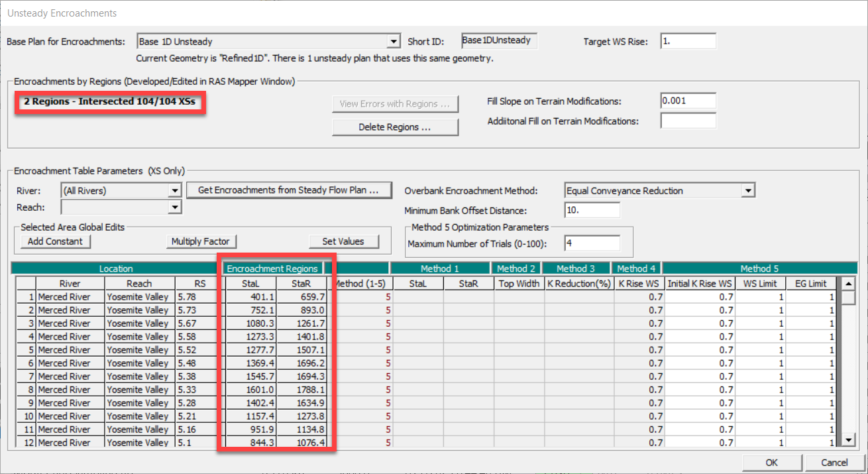868x474 pixels.
Task: Expand the River selection dropdown
Action: pos(174,191)
